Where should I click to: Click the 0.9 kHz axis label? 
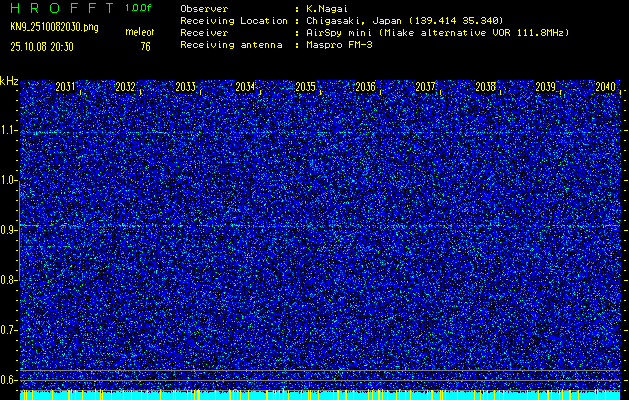(9, 230)
